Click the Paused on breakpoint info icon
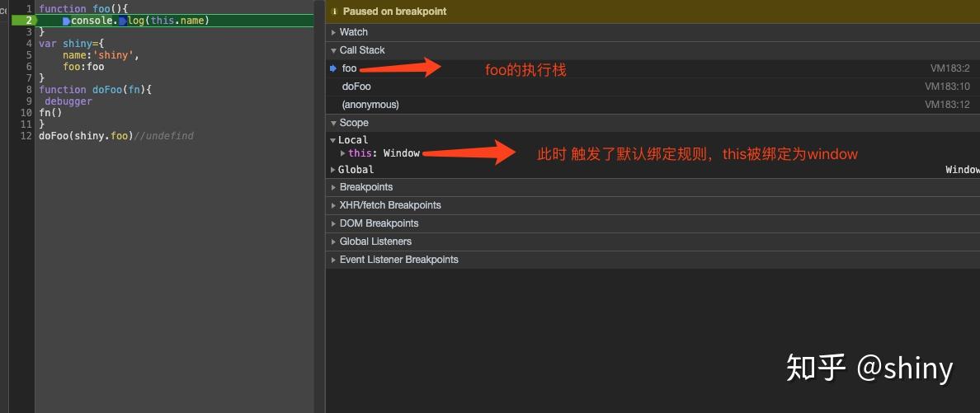The height and width of the screenshot is (413, 980). 334,12
